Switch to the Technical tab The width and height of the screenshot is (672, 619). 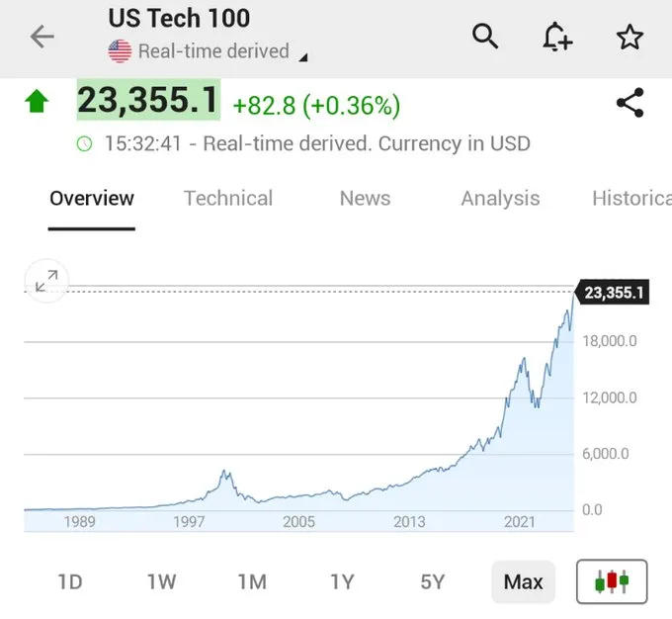pos(228,198)
